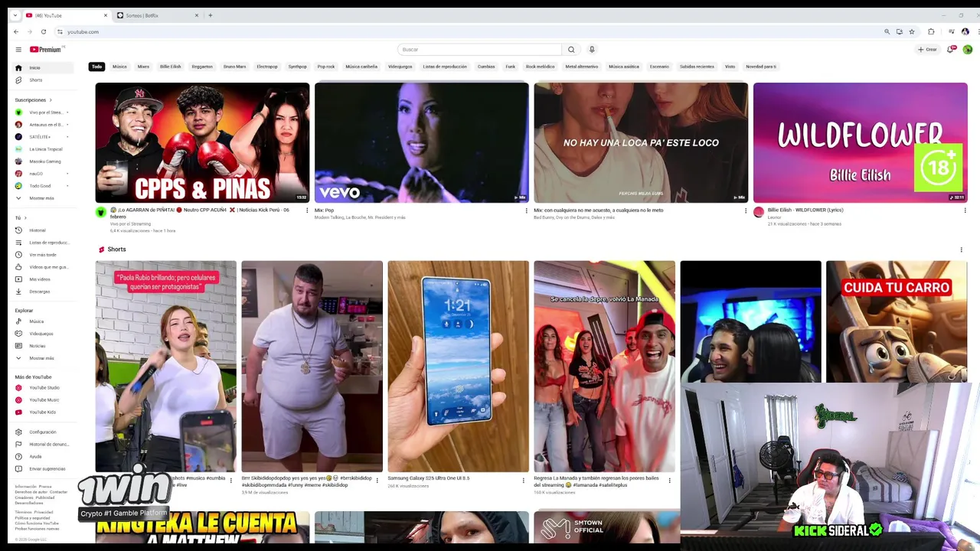This screenshot has height=551, width=980.
Task: Reload the page with the refresh icon
Action: (x=44, y=31)
